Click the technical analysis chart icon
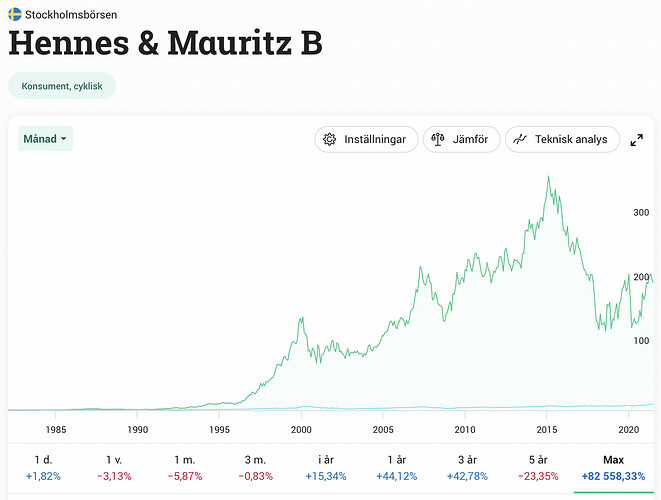The height and width of the screenshot is (500, 661). click(x=519, y=140)
